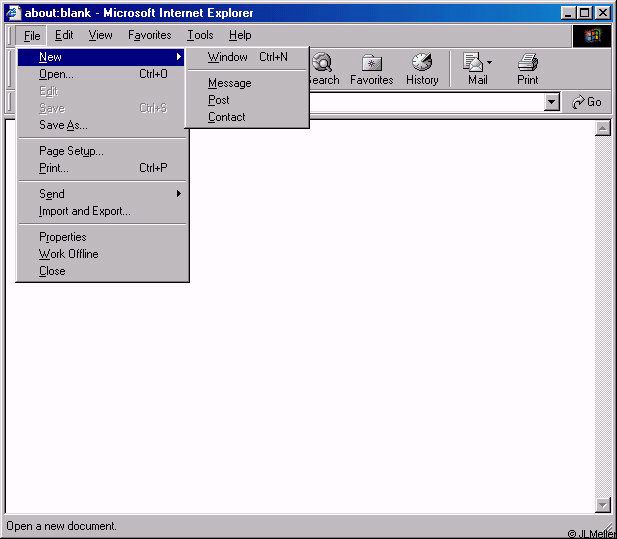This screenshot has width=617, height=539.
Task: Open the Tools menu
Action: (200, 35)
